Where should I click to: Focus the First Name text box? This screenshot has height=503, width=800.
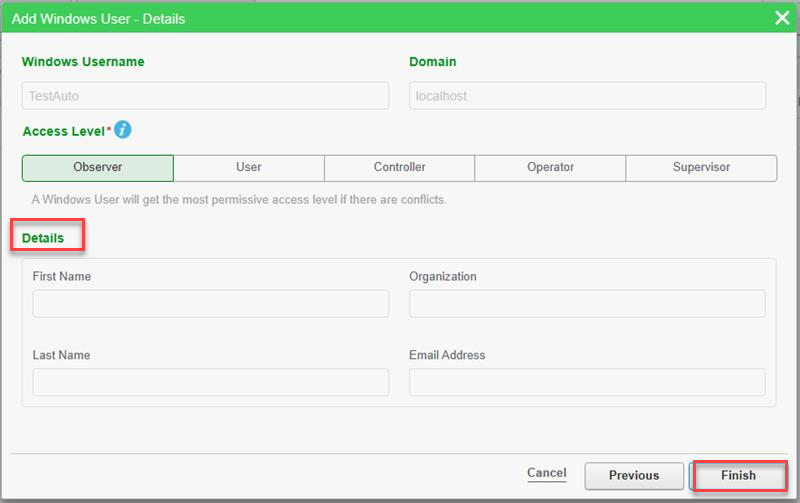point(211,304)
